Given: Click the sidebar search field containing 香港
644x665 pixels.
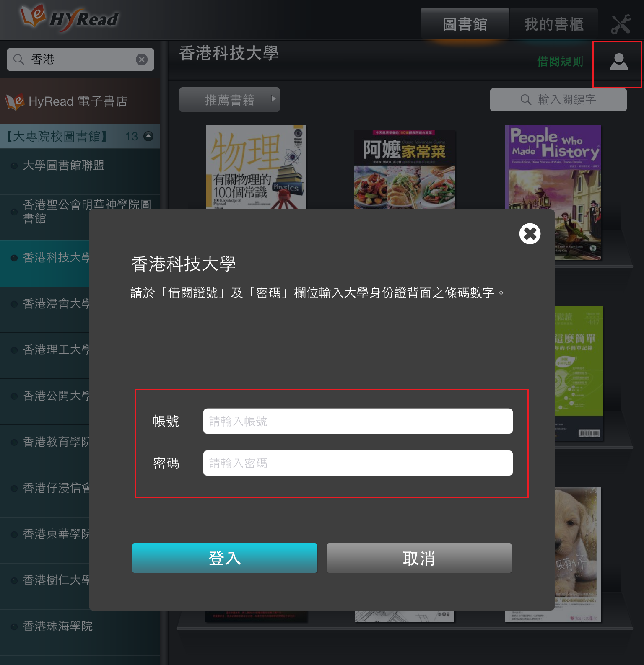Looking at the screenshot, I should 80,60.
